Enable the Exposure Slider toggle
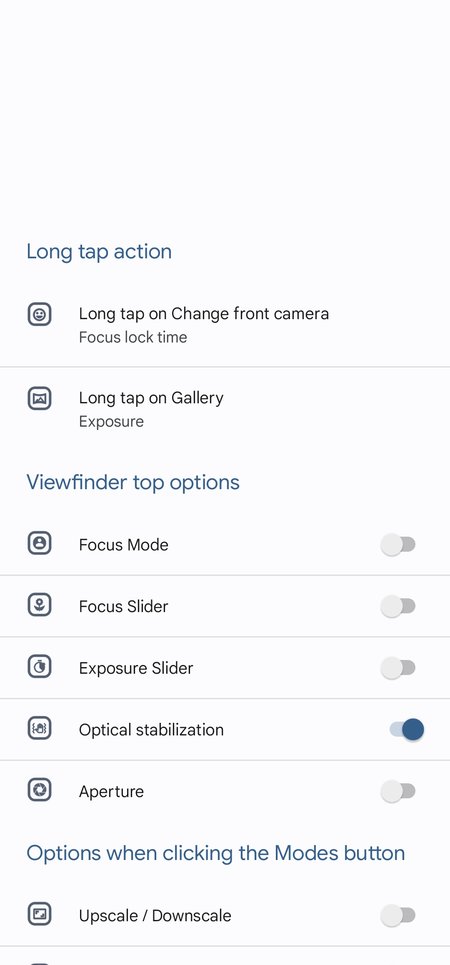The width and height of the screenshot is (450, 965). point(398,668)
